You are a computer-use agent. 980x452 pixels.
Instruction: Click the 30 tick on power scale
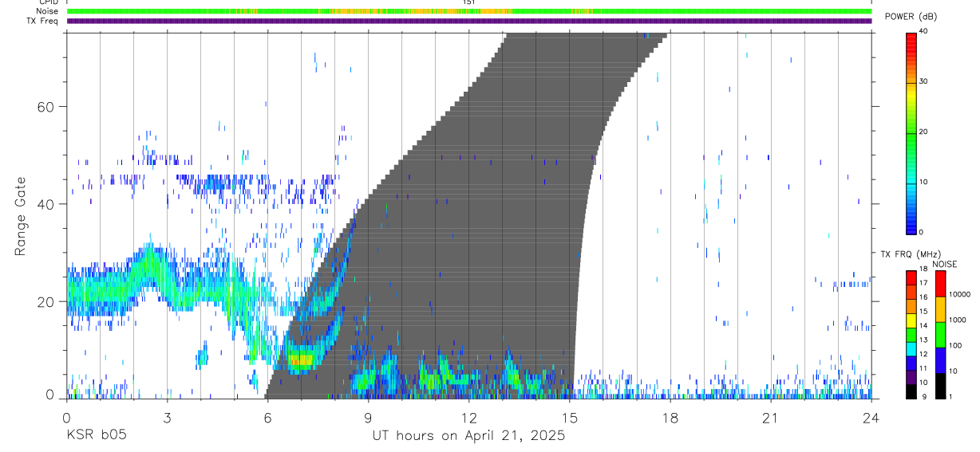(925, 82)
